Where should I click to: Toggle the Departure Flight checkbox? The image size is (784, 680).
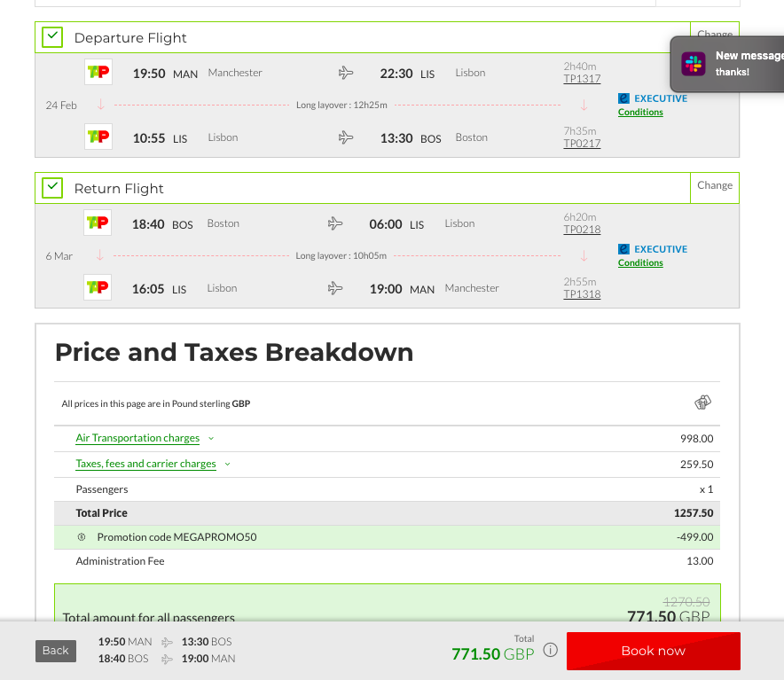click(52, 37)
